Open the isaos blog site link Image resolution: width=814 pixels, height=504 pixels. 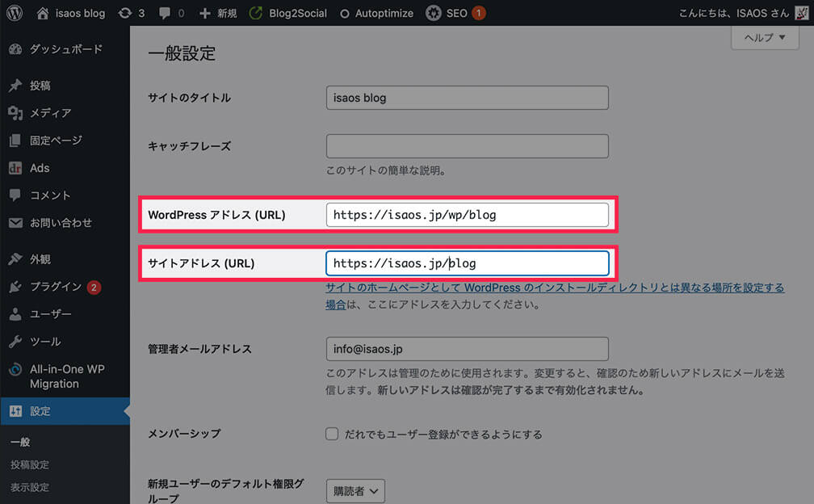tap(80, 13)
